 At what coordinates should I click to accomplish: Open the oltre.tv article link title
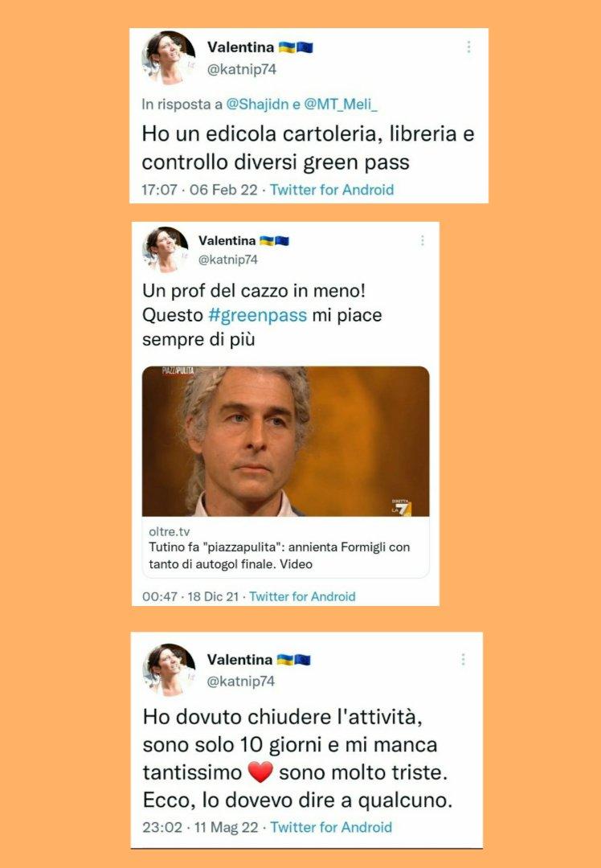(x=280, y=556)
